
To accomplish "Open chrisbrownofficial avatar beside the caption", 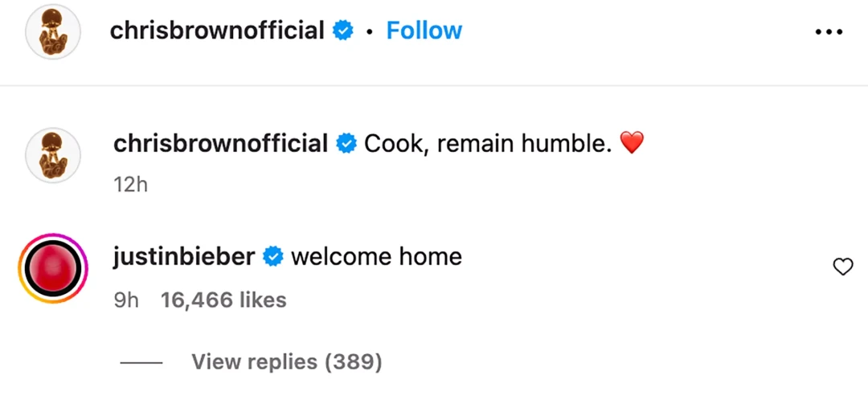I will 52,155.
